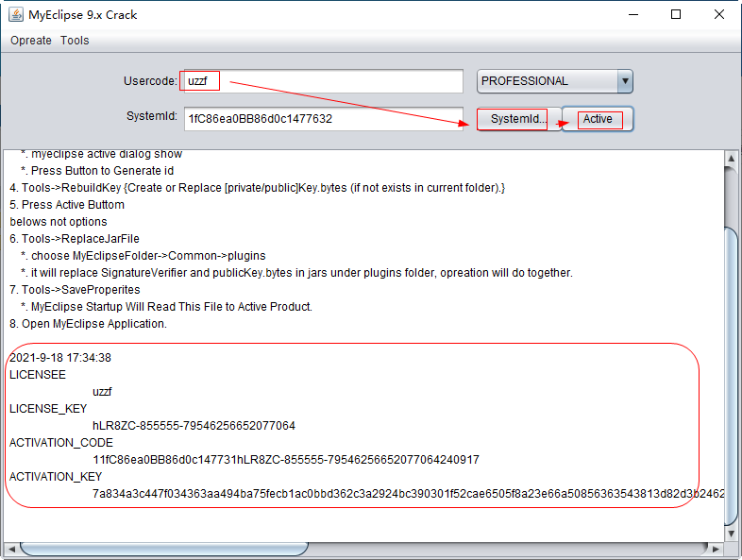
Task: Click the 2021-9-18 timestamp line in the log
Action: 60,358
